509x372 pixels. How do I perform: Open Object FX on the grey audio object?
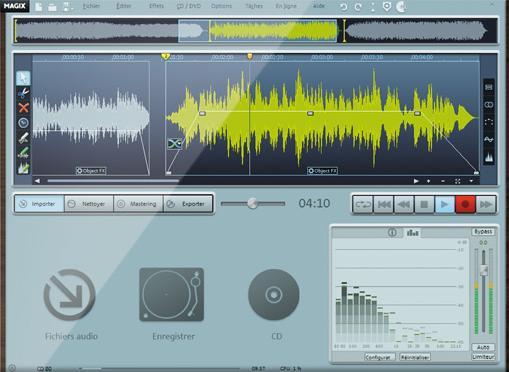coord(91,171)
